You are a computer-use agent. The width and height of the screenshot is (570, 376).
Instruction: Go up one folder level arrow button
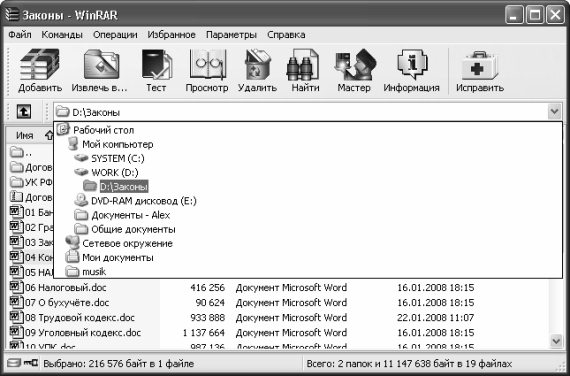(24, 112)
